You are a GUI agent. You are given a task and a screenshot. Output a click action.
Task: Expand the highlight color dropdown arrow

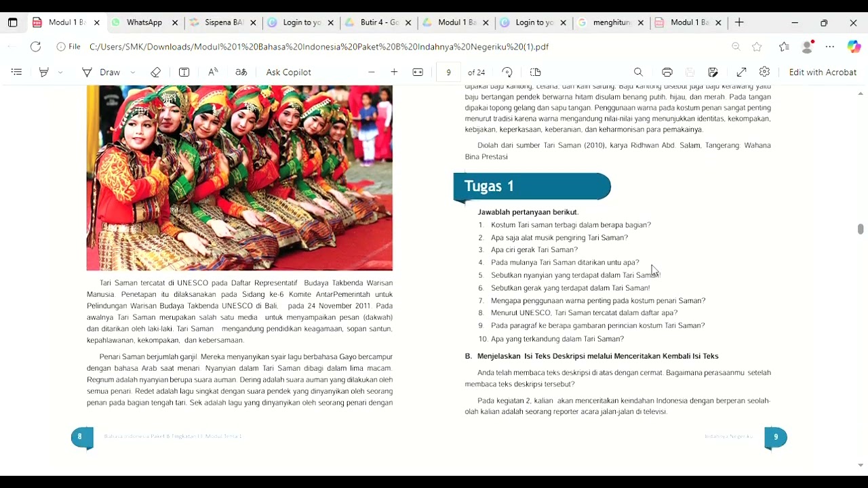60,72
